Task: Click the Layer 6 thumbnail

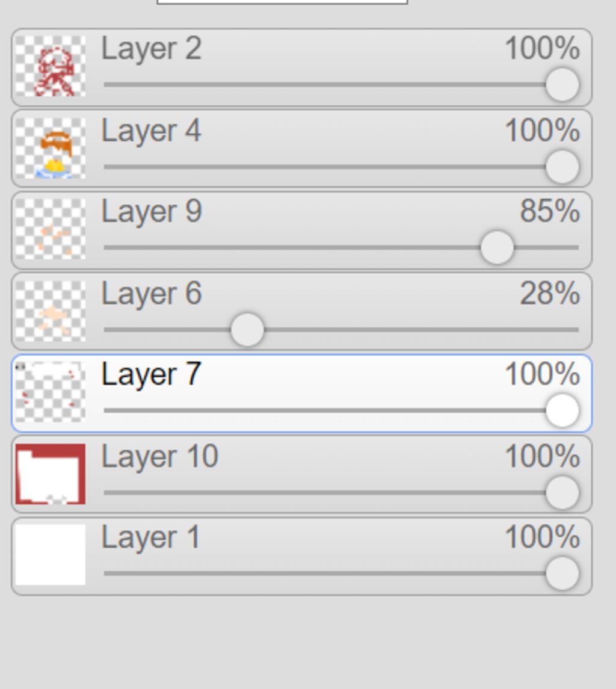Action: pyautogui.click(x=50, y=311)
